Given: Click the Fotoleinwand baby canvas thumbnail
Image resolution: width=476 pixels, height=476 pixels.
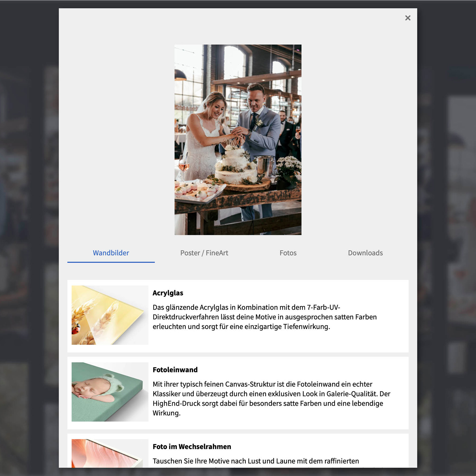Looking at the screenshot, I should pos(110,392).
